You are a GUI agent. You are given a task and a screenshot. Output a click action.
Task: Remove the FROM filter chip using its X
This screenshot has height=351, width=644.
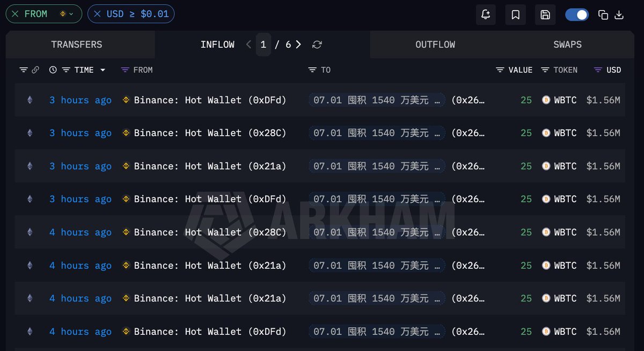pos(15,14)
